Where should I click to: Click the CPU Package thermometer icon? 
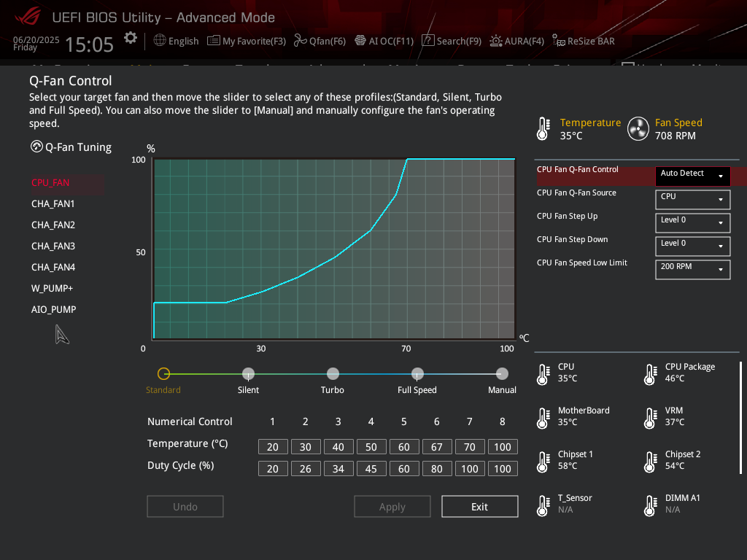tap(650, 374)
